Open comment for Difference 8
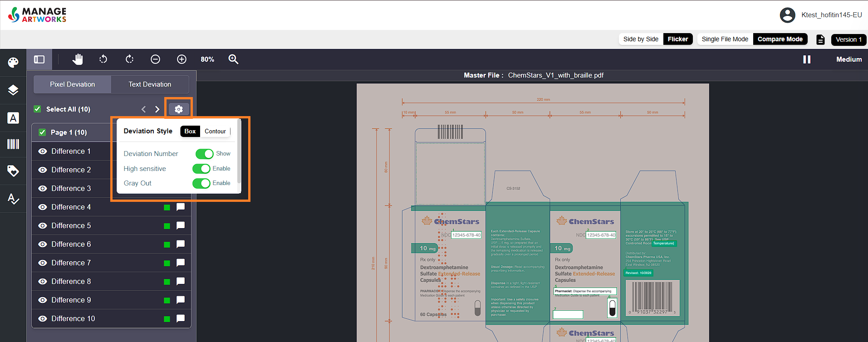 click(181, 281)
